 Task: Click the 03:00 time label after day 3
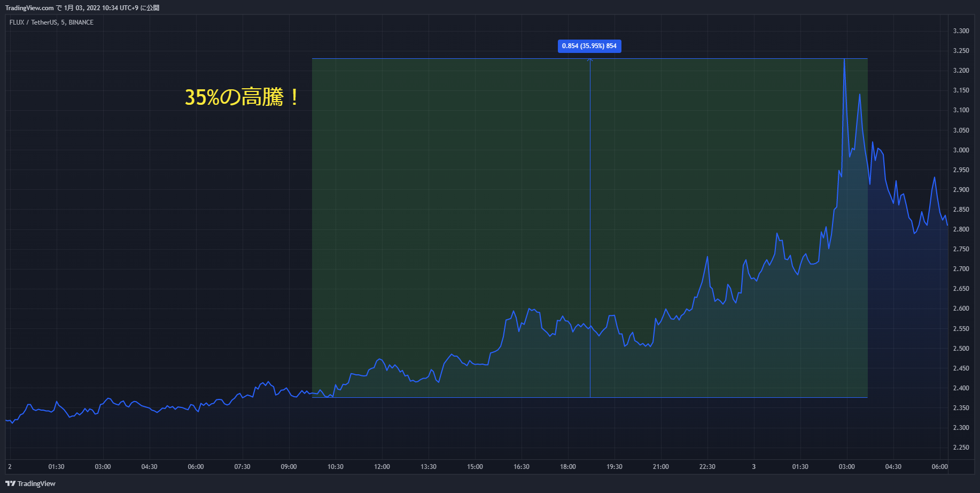[846, 467]
